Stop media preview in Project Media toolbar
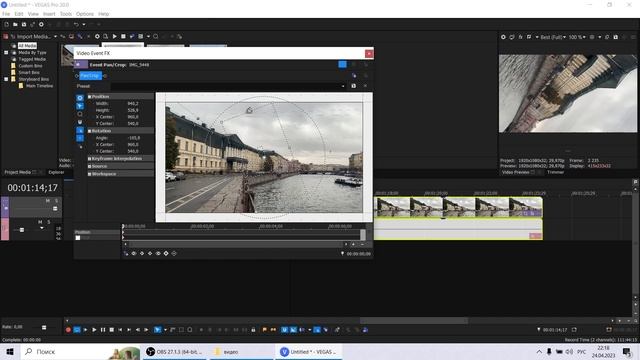Screen dimensions: 640x360 click(123, 37)
